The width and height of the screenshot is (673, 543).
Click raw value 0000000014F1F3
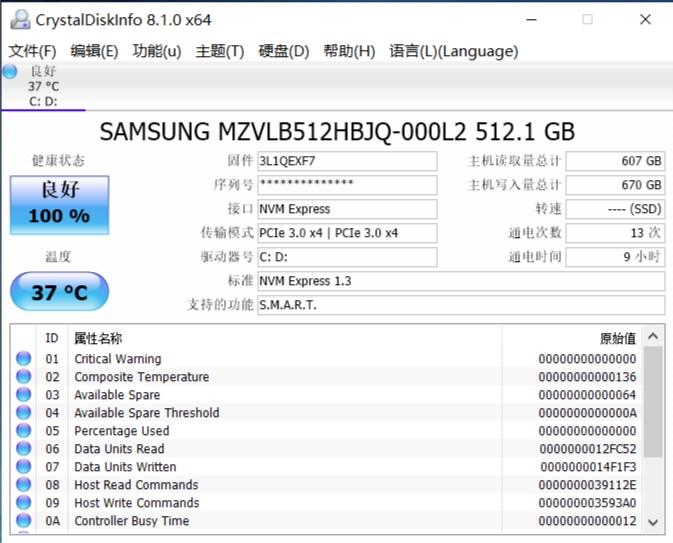588,467
